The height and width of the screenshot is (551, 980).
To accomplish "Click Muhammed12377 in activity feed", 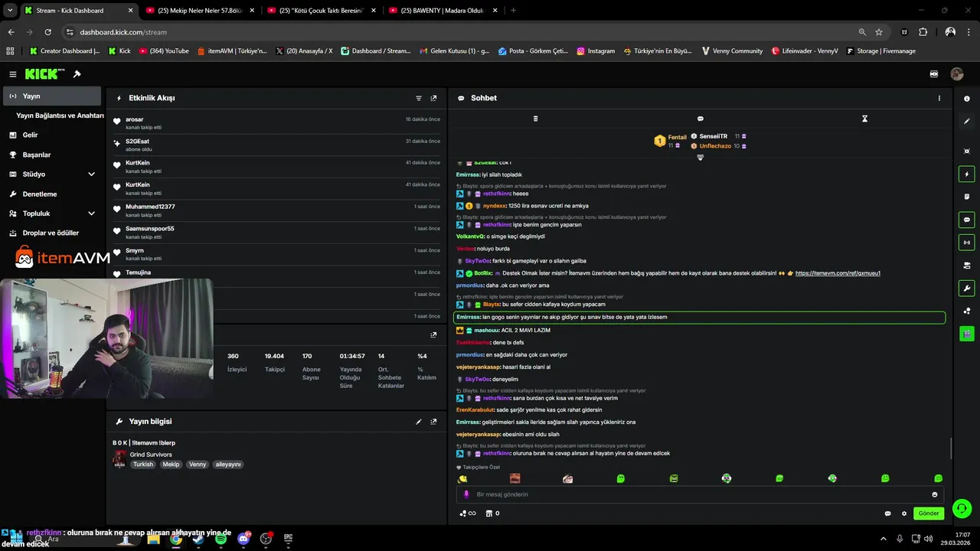I will [150, 207].
